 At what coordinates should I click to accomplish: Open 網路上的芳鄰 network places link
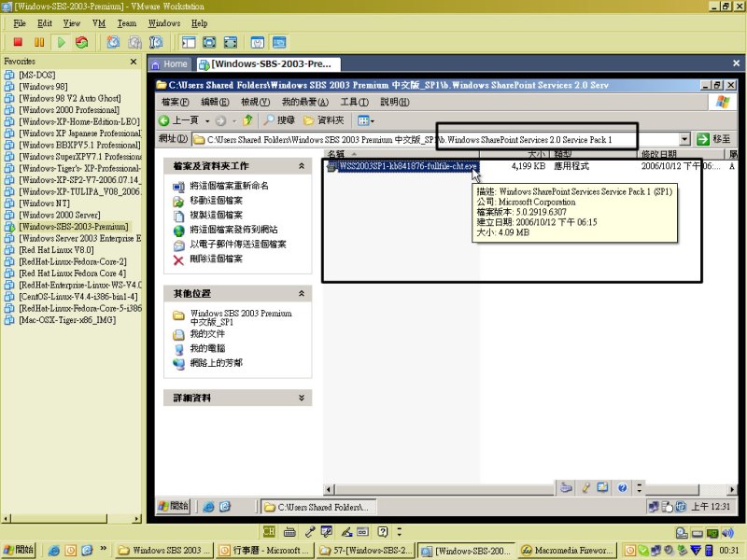[217, 363]
